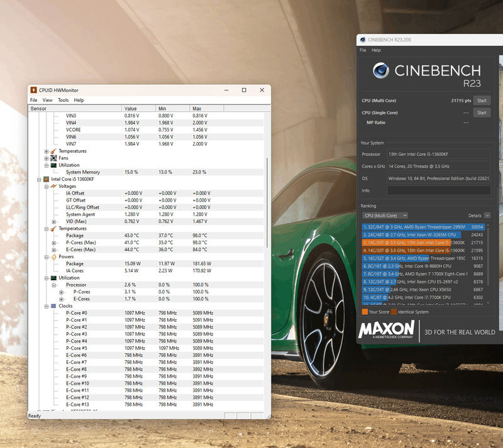503x448 pixels.
Task: Click the Maxon logo
Action: click(x=386, y=330)
